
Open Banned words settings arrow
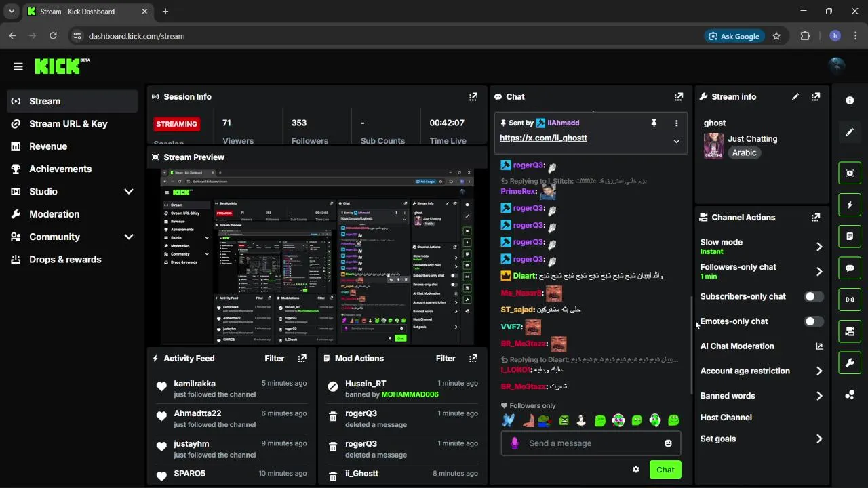[819, 396]
